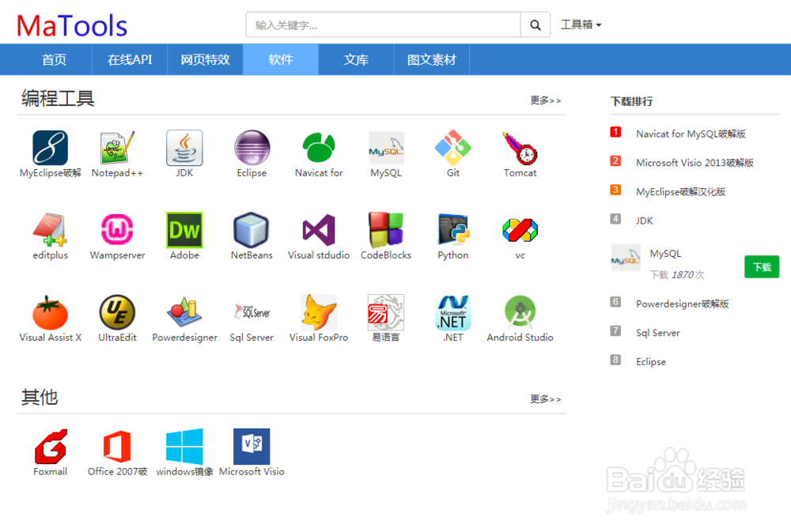Click MySQL title in ranking item five
791x532 pixels.
coord(665,254)
